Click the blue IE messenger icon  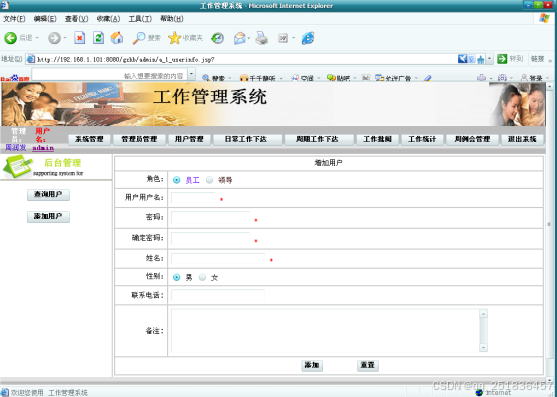pos(308,38)
